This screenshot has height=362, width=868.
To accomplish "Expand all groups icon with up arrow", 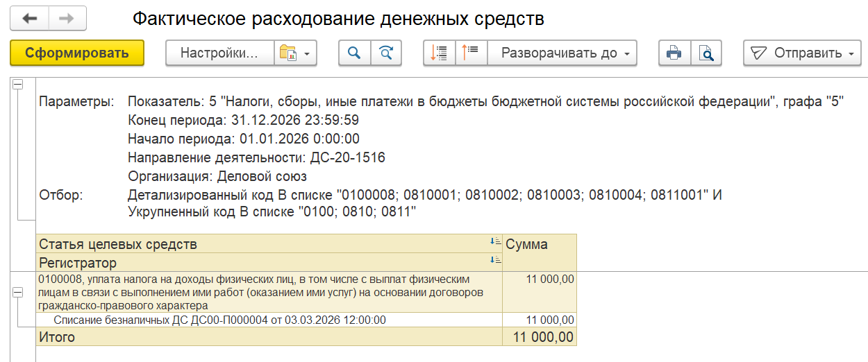I will tap(471, 53).
